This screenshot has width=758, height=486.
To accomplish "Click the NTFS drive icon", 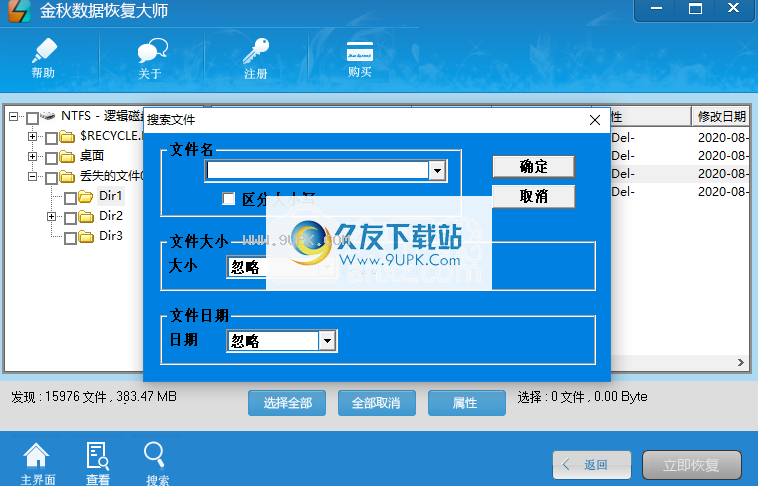I will 47,116.
